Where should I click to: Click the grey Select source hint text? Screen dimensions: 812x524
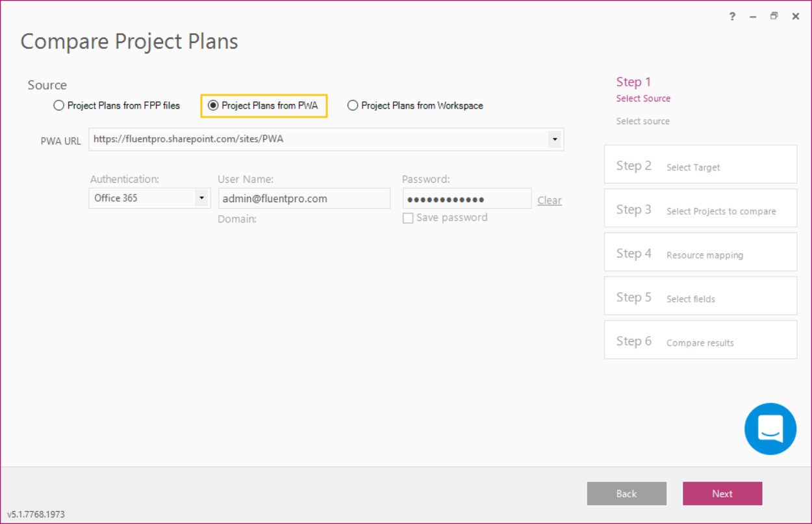(642, 121)
